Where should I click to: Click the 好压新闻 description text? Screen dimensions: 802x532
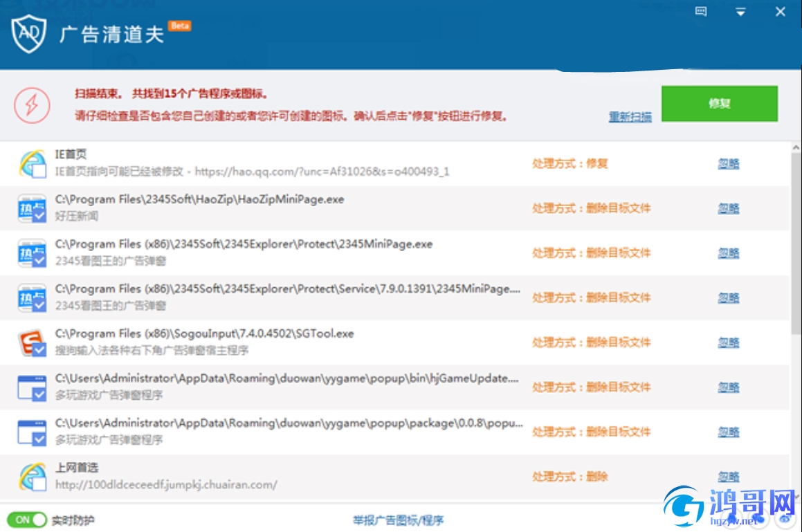coord(76,216)
